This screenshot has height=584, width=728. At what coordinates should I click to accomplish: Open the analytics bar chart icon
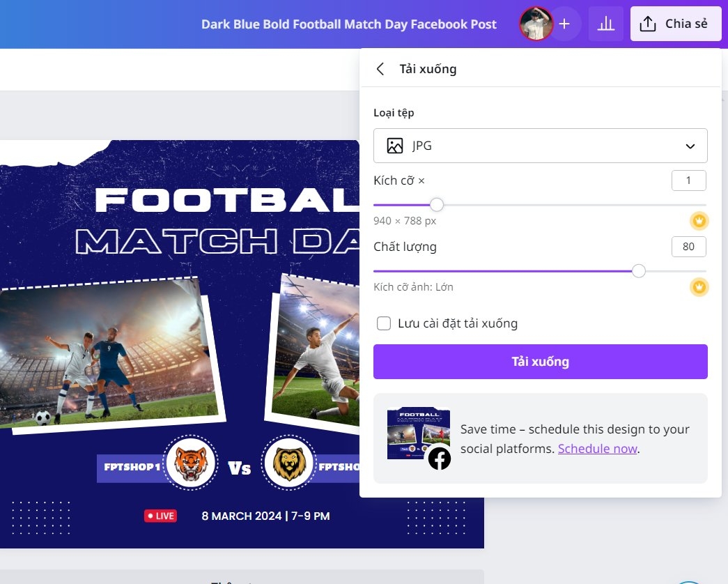tap(606, 24)
